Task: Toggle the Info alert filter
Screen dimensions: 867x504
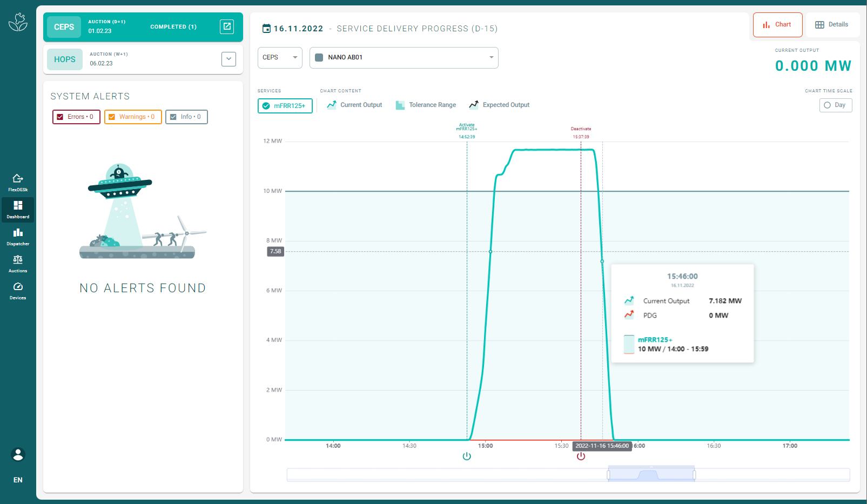Action: (x=186, y=117)
